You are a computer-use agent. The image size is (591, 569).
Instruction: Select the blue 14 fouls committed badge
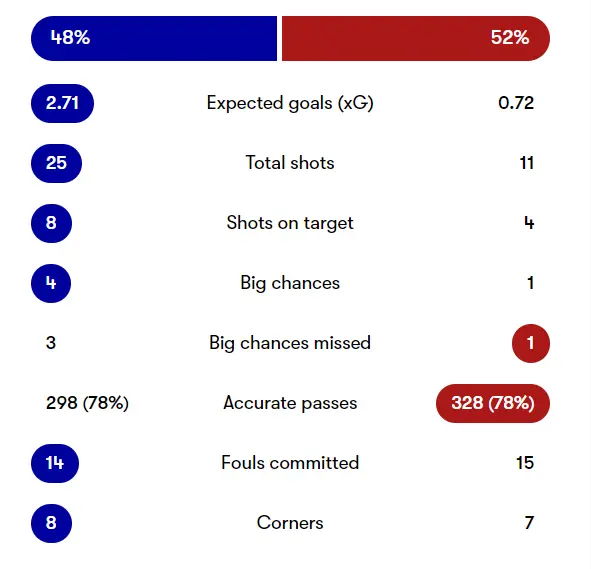pos(55,463)
